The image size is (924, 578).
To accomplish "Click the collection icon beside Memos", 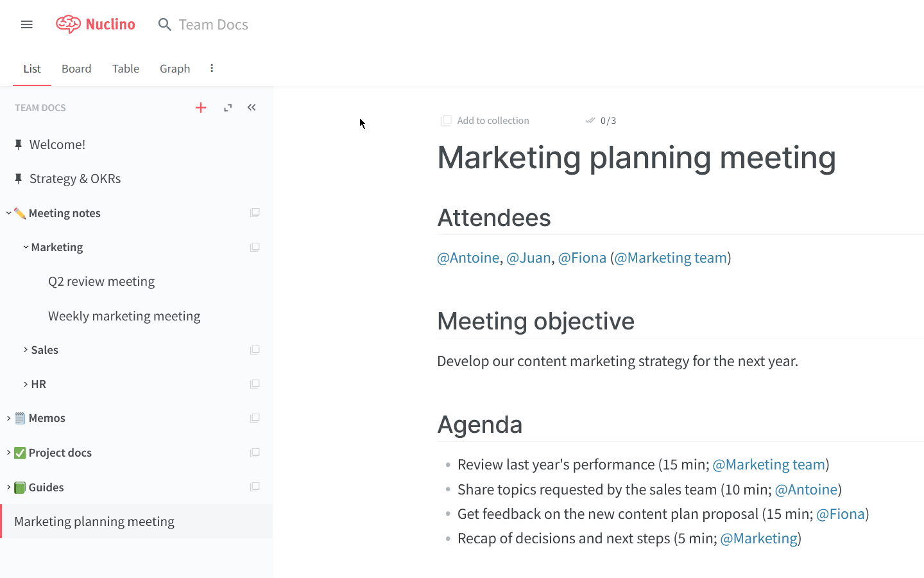I will point(255,418).
